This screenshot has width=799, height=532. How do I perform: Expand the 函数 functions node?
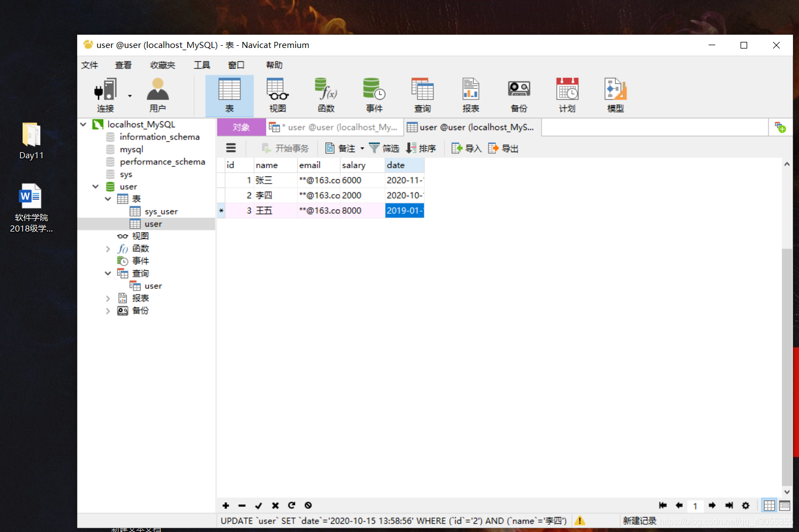pyautogui.click(x=108, y=249)
